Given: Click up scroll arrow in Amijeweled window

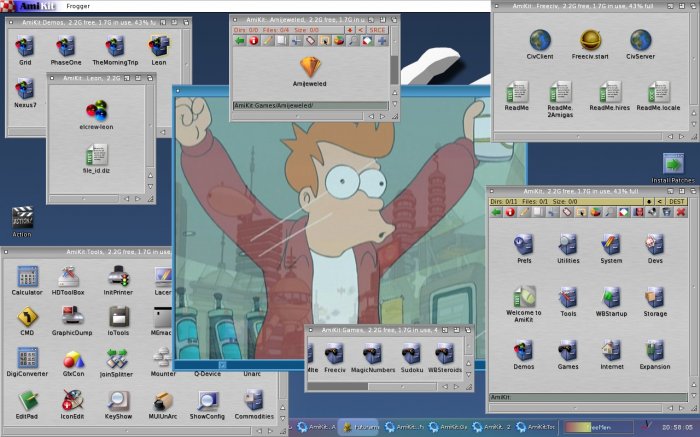Looking at the screenshot, I should [395, 92].
